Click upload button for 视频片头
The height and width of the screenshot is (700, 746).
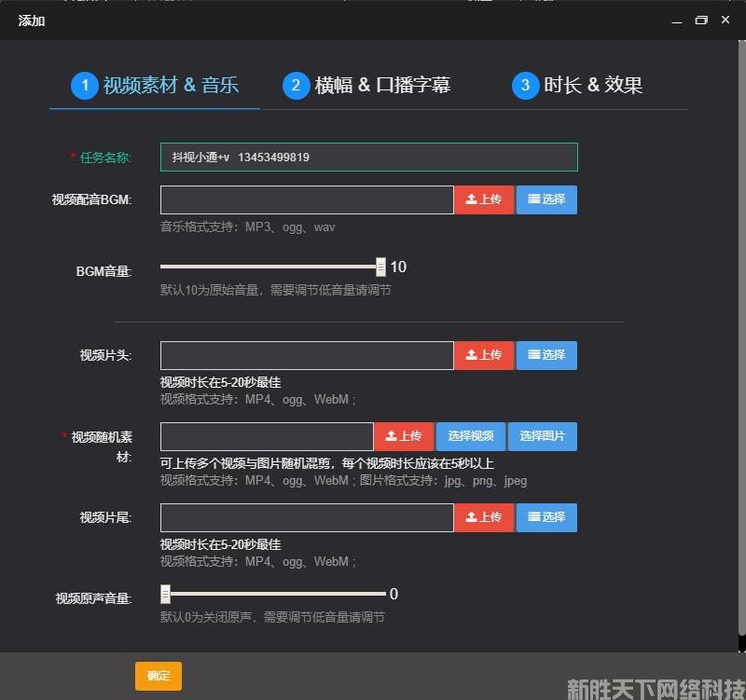[484, 355]
